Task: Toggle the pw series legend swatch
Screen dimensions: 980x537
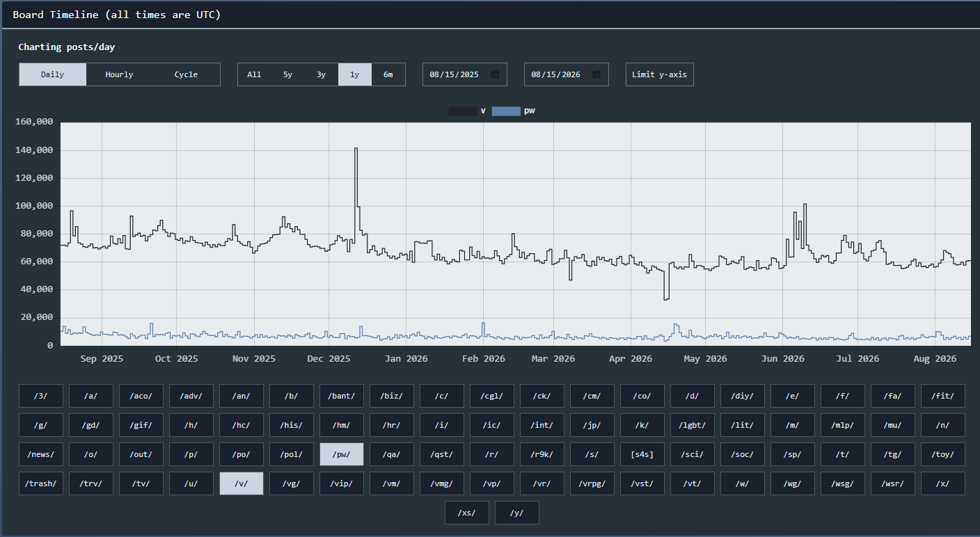Action: click(x=506, y=111)
